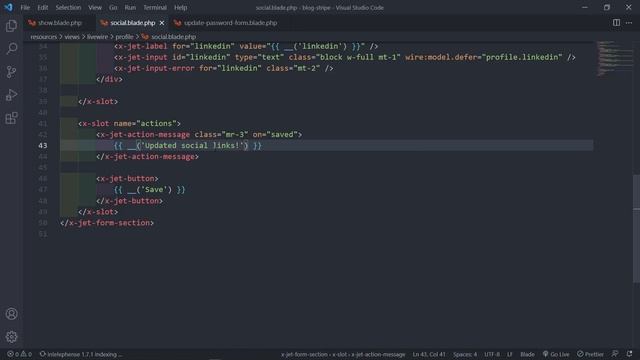Click the x-jet-action-message opening tag
This screenshot has width=640, height=360.
(199, 134)
